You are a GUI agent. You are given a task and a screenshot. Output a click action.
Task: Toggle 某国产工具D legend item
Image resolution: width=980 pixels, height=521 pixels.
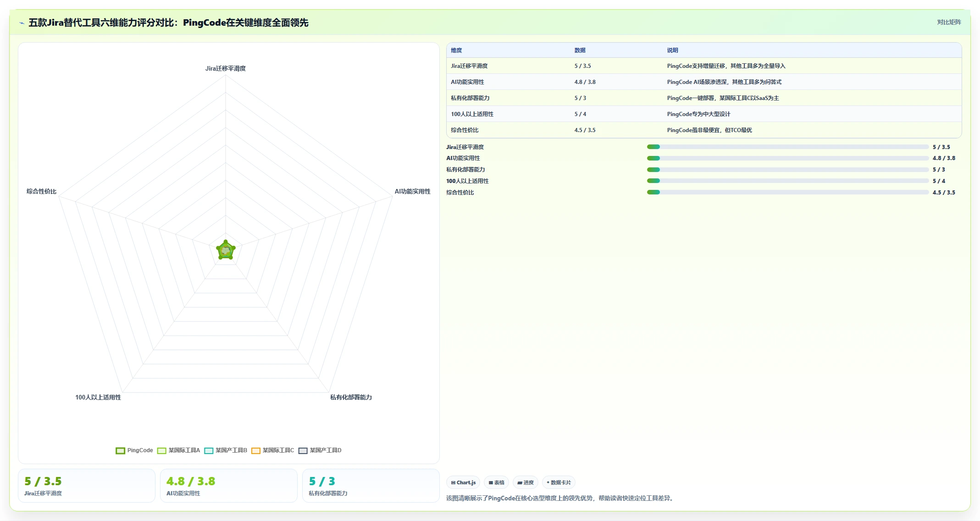320,450
